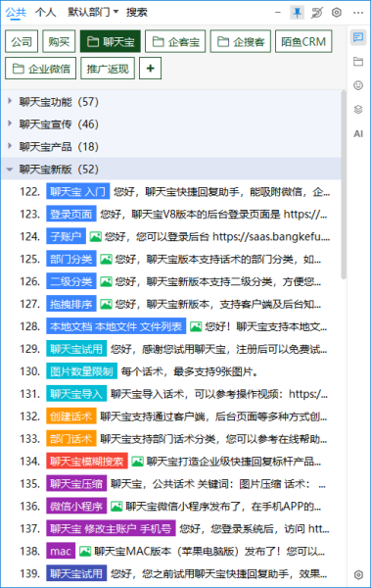Image resolution: width=371 pixels, height=588 pixels.
Task: Switch to the 个人 tab
Action: click(45, 12)
